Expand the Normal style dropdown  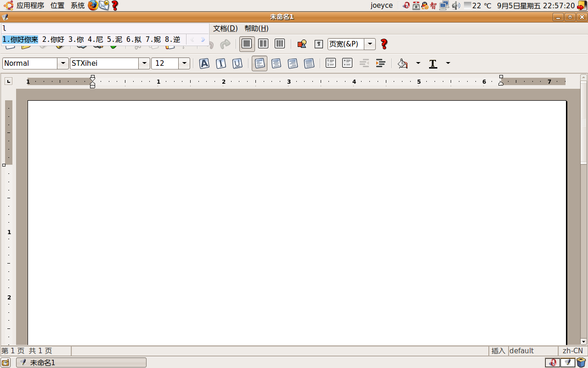63,63
